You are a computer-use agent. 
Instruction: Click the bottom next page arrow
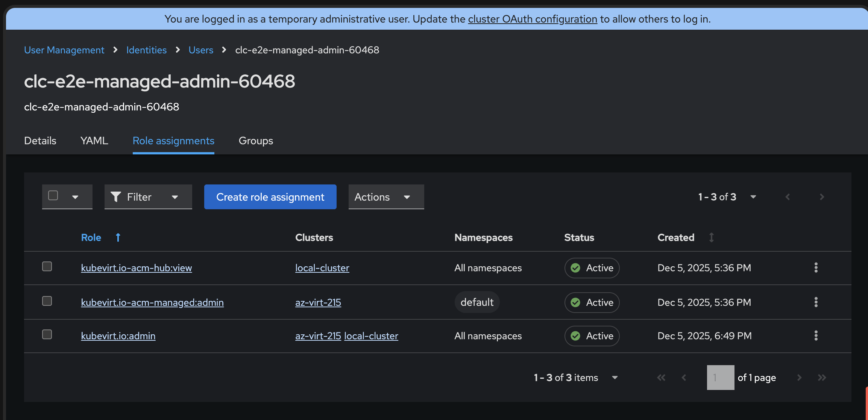[x=799, y=378]
